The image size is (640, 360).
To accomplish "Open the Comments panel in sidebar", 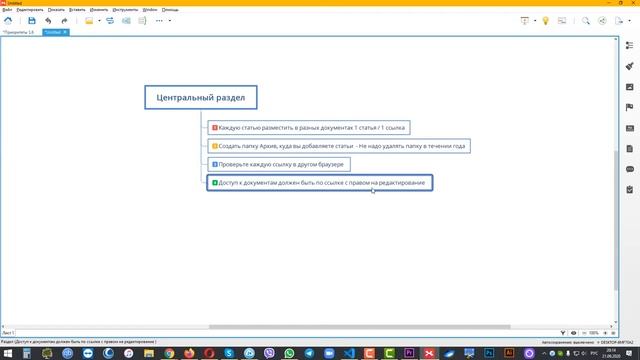I will point(629,169).
